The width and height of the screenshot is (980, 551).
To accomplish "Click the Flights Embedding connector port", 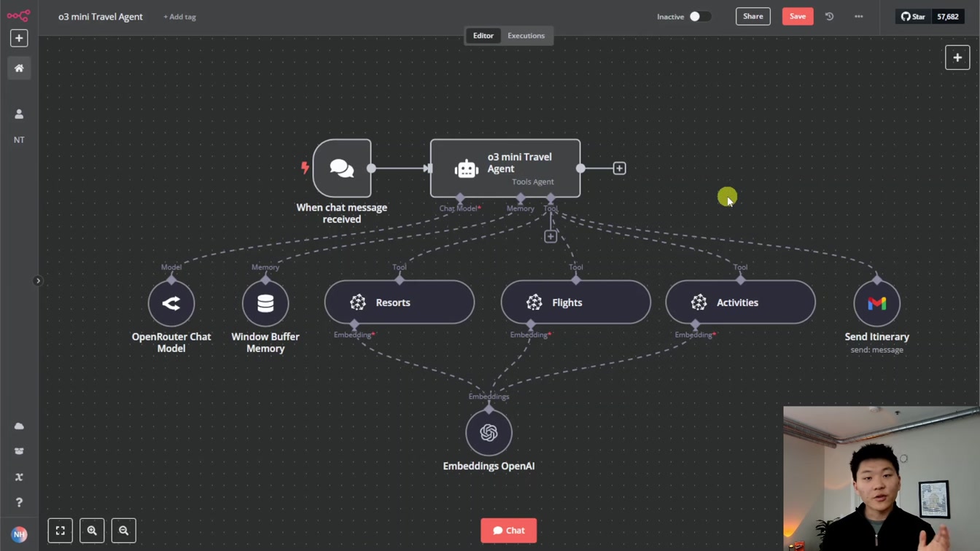I will tap(531, 324).
